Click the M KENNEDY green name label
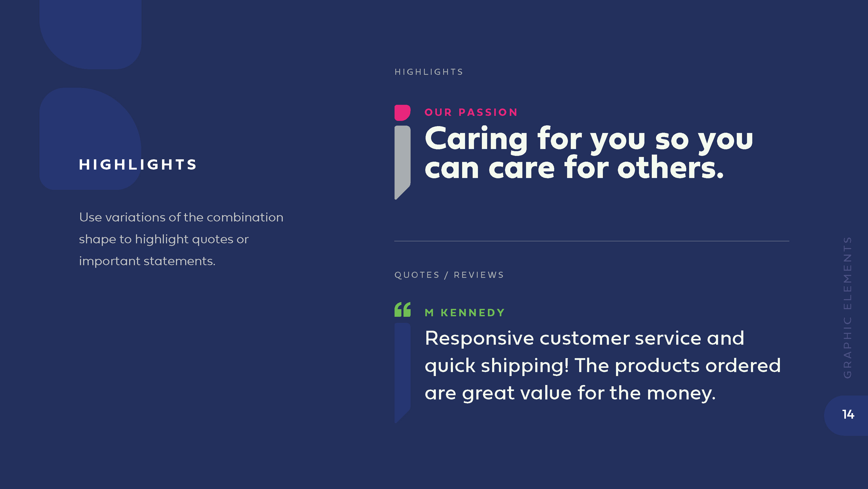This screenshot has height=489, width=868. [x=465, y=313]
